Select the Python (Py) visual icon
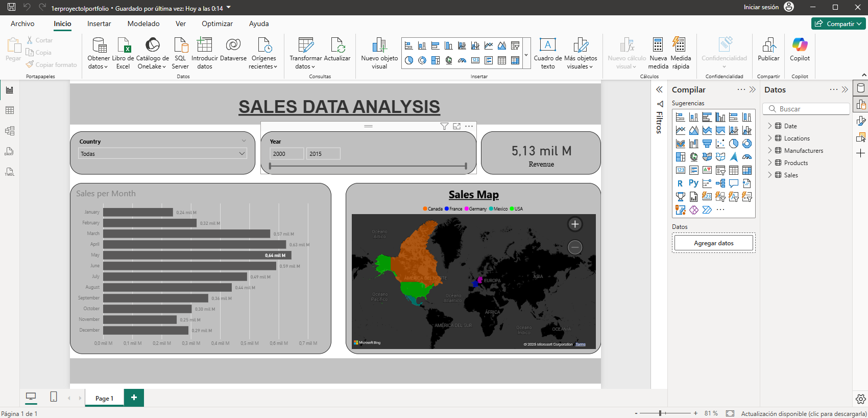This screenshot has height=418, width=868. [694, 183]
